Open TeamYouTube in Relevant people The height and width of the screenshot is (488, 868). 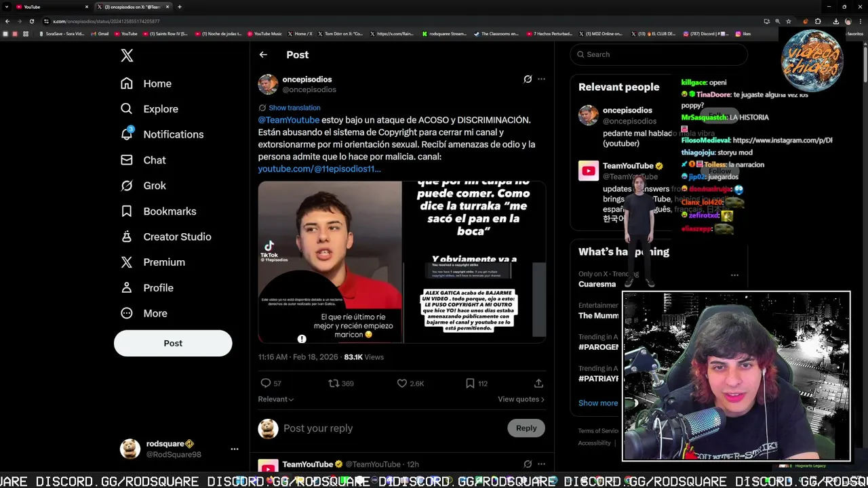pos(628,166)
